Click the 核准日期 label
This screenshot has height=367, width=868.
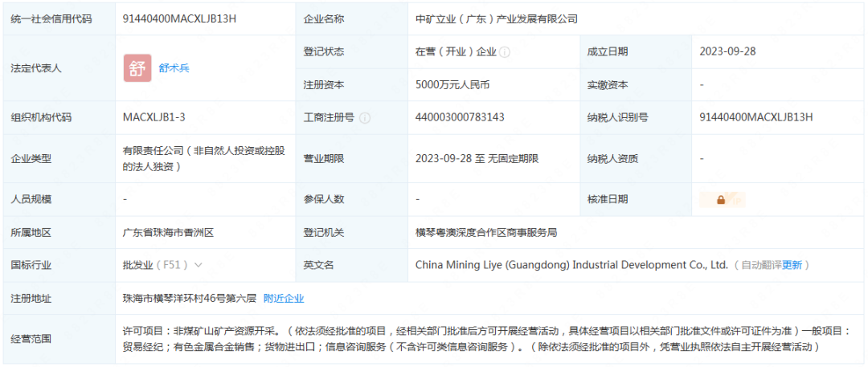(x=608, y=199)
